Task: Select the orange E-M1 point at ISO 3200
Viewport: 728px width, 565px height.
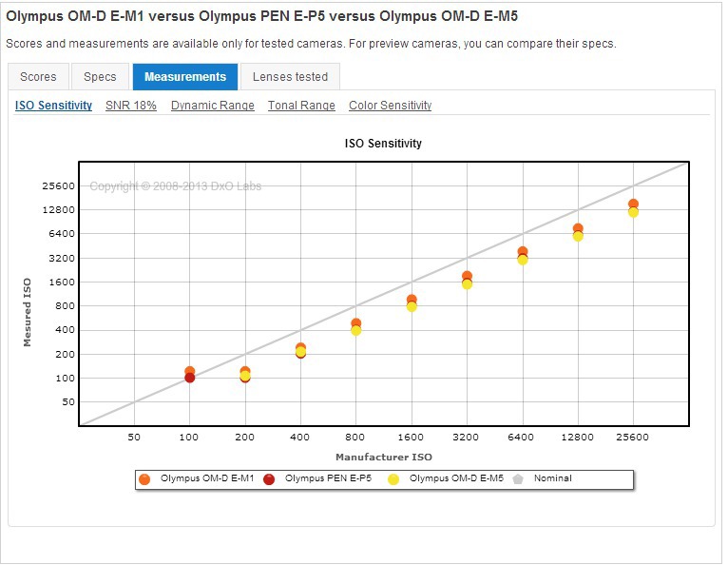Action: tap(467, 276)
